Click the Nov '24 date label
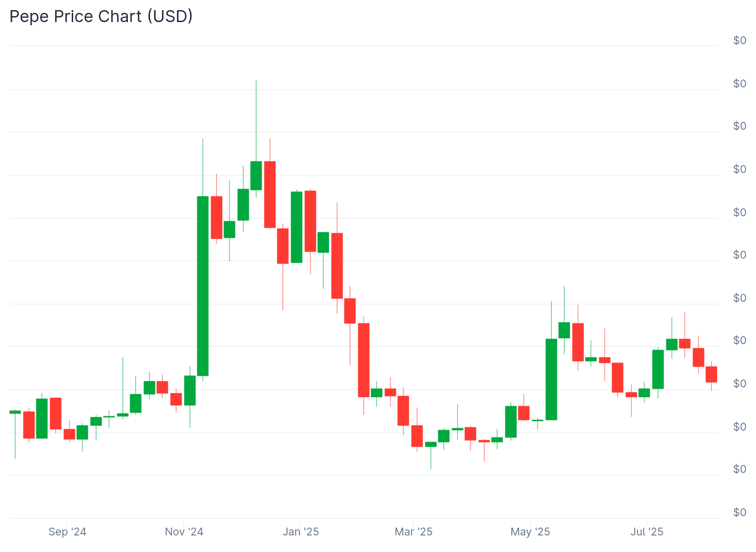756x552 pixels. 184,532
